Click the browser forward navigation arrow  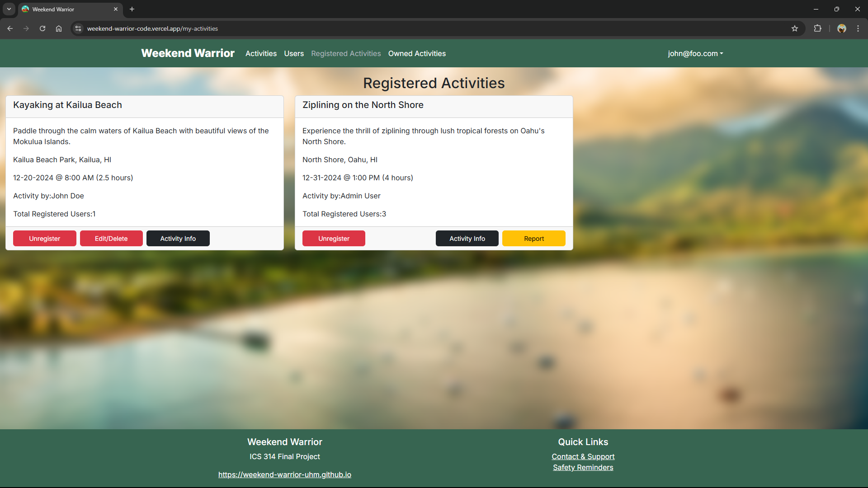coord(26,28)
